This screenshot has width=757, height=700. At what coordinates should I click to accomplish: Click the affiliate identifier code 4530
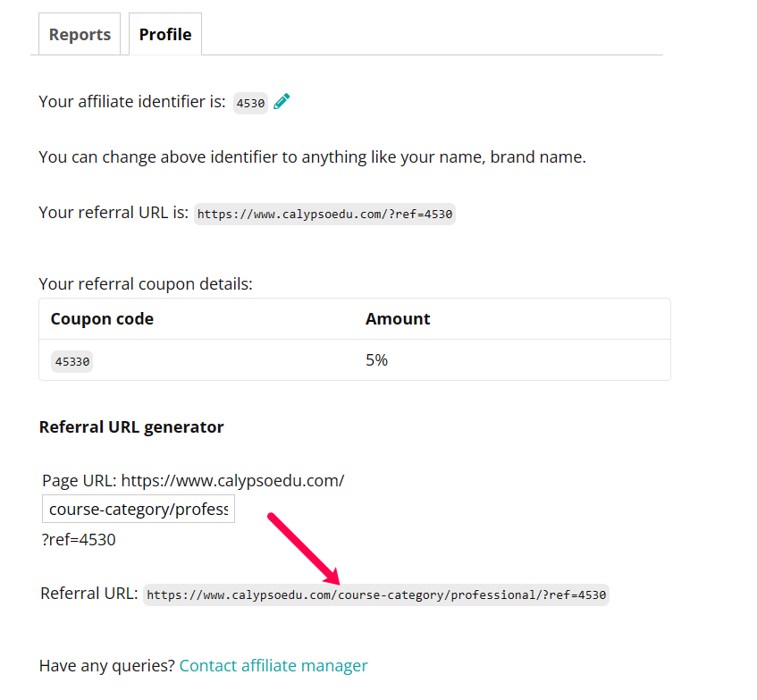point(250,103)
